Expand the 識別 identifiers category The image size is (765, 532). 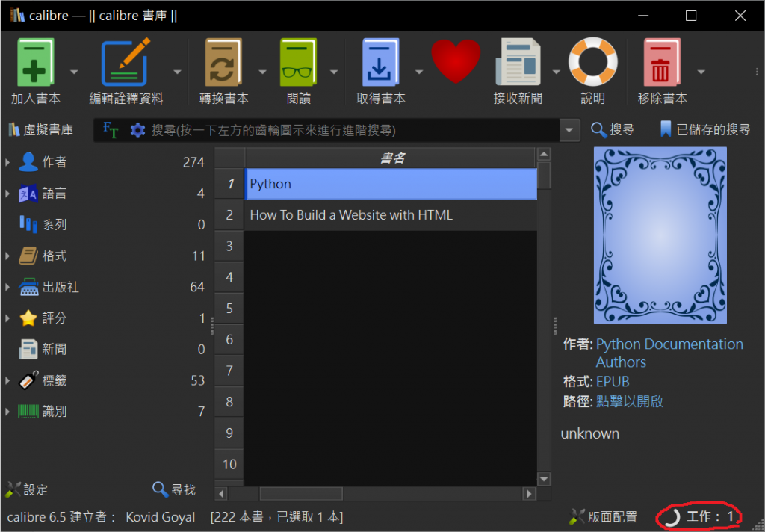point(7,412)
